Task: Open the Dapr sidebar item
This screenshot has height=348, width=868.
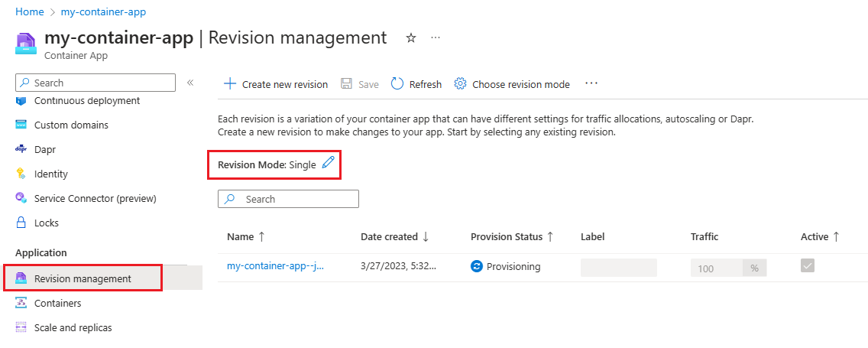Action: (45, 150)
